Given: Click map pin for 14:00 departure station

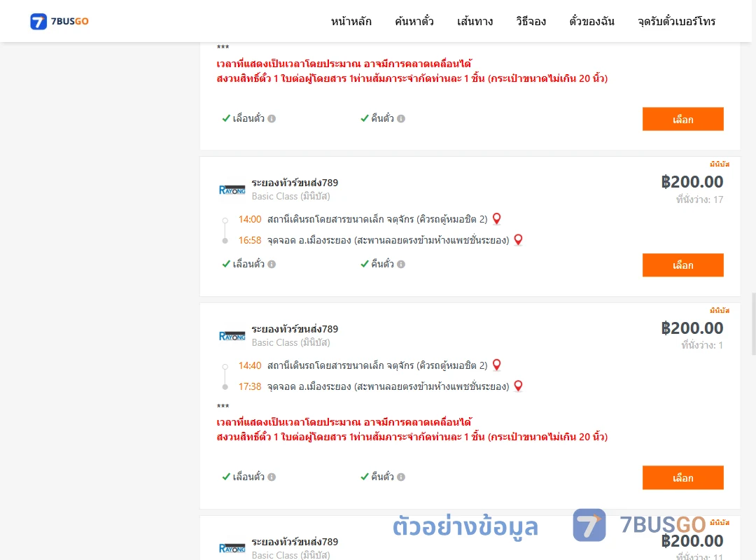Looking at the screenshot, I should [496, 219].
